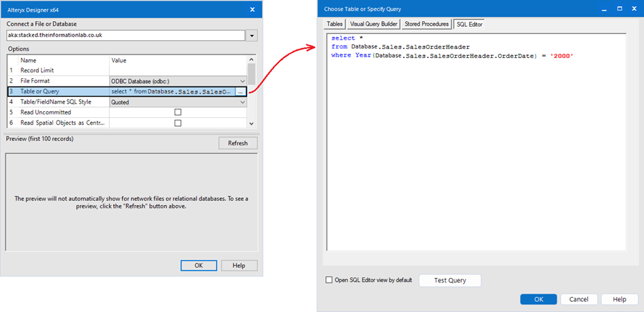Screen dimensions: 644x312
Task: Toggle the Read Uncommitted checkbox
Action: click(x=178, y=112)
